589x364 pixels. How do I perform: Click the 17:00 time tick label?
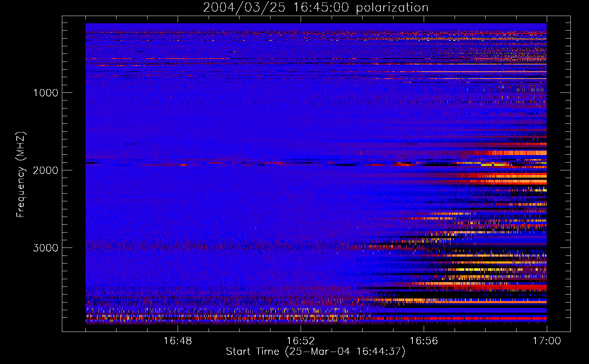click(x=547, y=341)
